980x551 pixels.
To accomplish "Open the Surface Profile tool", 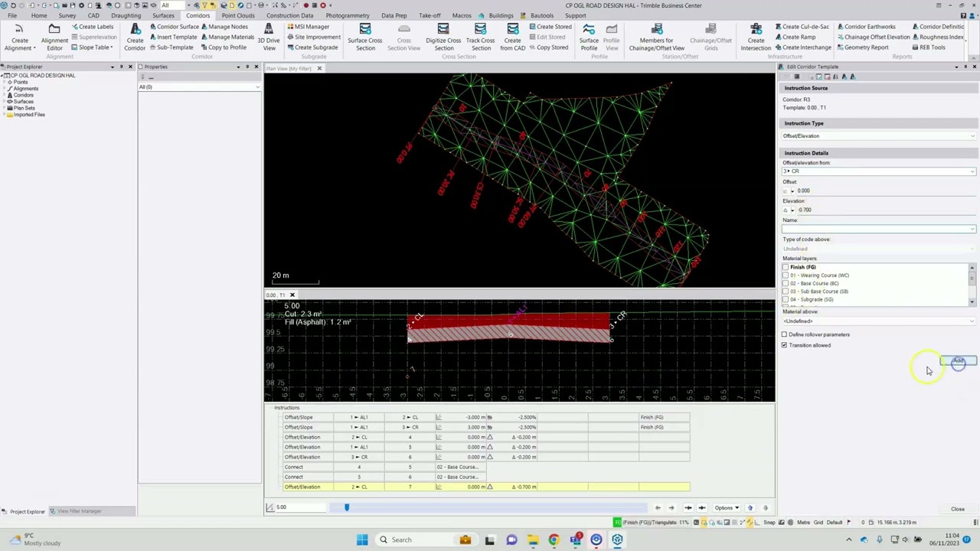I will pyautogui.click(x=589, y=37).
